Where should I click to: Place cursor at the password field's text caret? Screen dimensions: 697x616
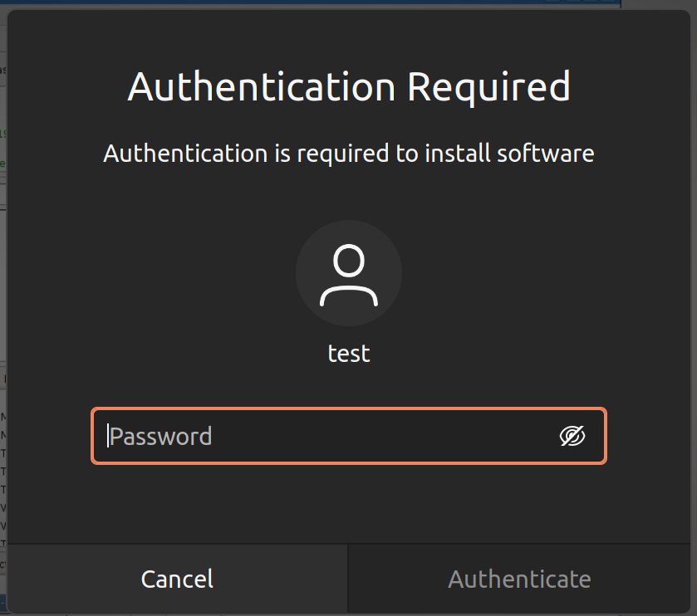(108, 436)
